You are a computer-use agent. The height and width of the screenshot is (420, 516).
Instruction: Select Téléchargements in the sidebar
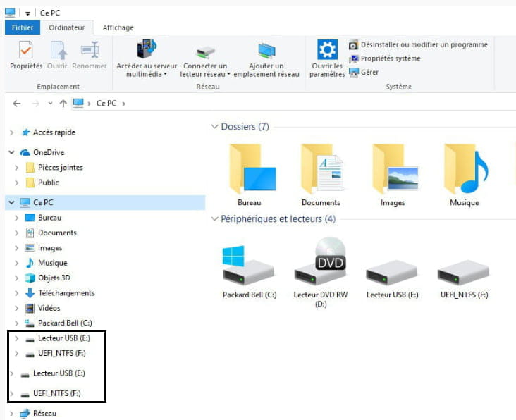click(x=66, y=293)
